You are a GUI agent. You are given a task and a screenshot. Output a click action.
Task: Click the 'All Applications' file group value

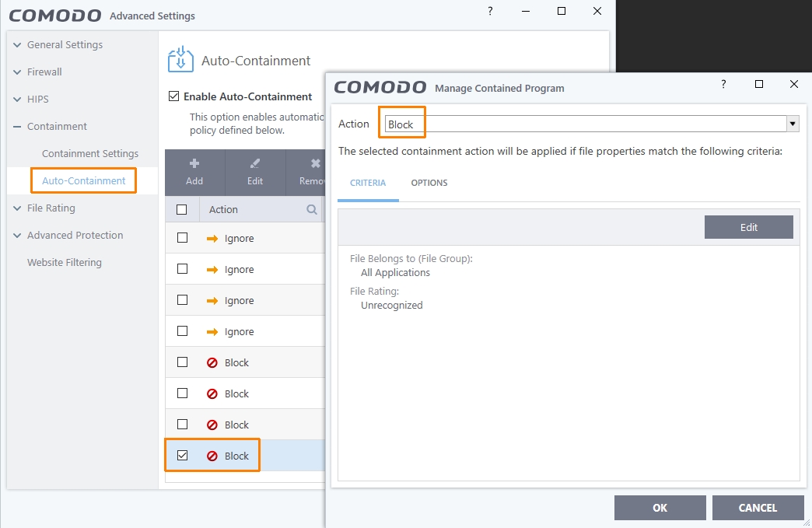pos(395,273)
